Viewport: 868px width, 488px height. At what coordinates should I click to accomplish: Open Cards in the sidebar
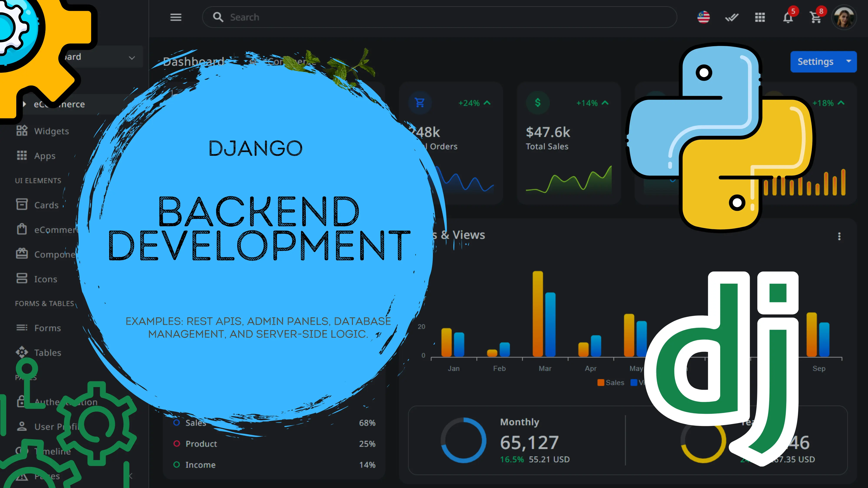pos(46,205)
